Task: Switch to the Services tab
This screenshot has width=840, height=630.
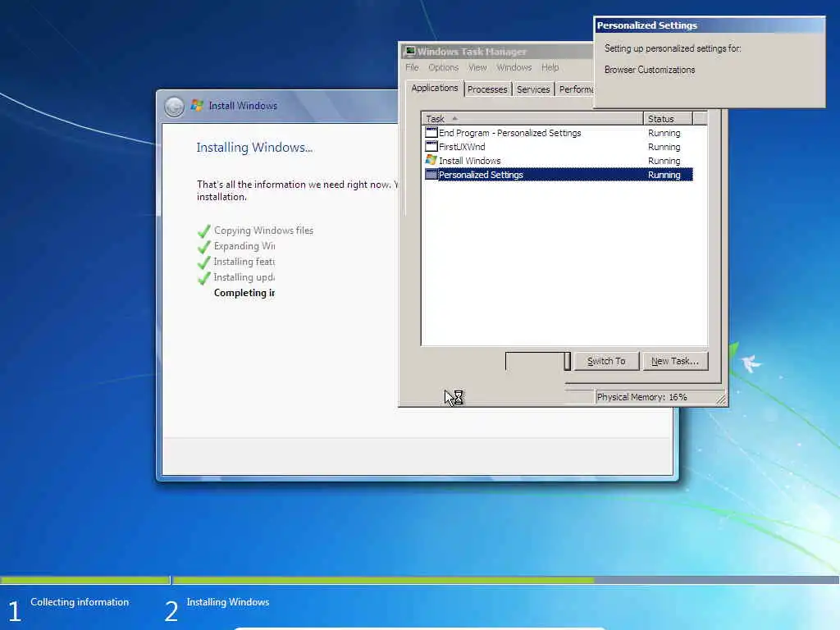Action: [533, 89]
